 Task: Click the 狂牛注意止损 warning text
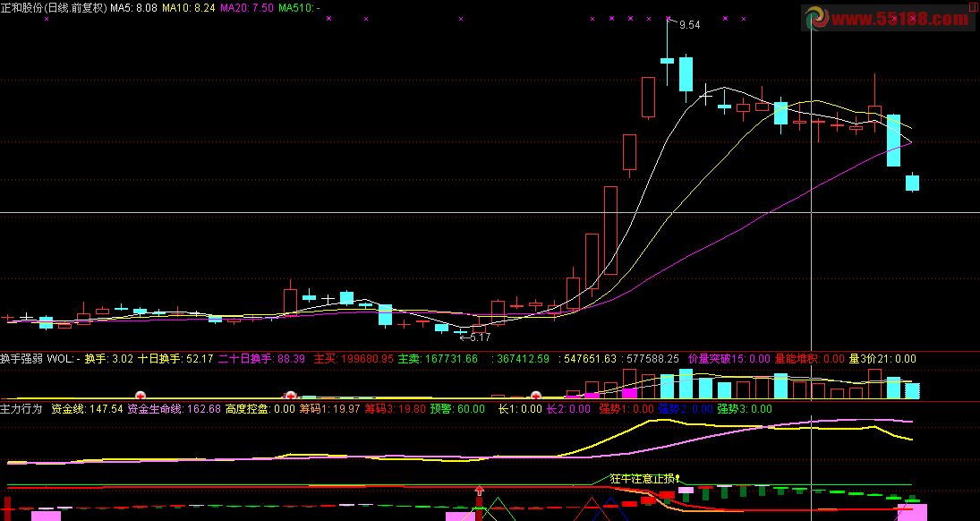coord(644,478)
